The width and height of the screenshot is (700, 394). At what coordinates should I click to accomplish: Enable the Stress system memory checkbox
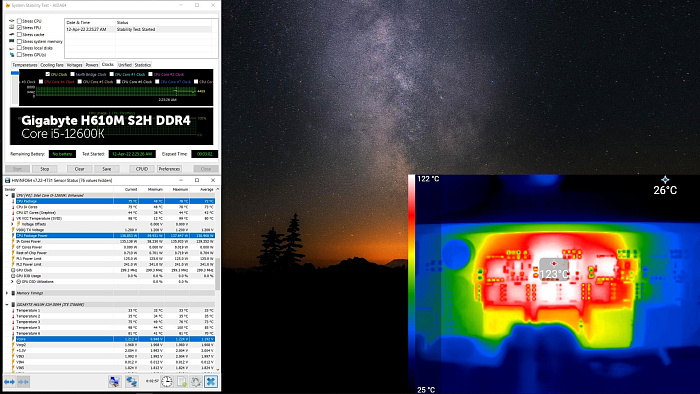coord(19,41)
